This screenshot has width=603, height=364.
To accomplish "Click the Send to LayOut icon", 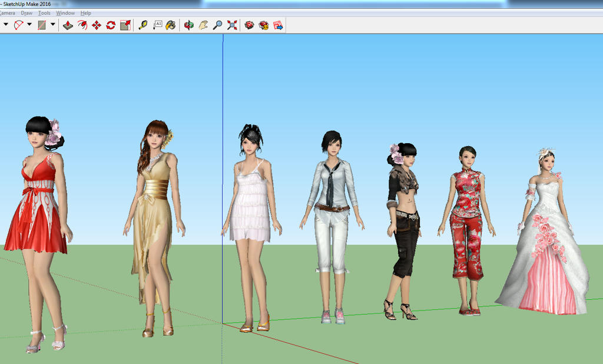I will tap(278, 25).
